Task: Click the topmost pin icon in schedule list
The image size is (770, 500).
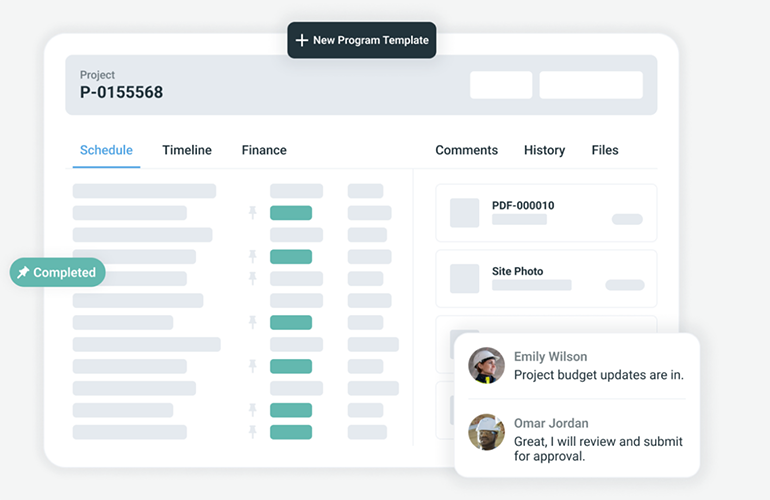Action: tap(252, 213)
